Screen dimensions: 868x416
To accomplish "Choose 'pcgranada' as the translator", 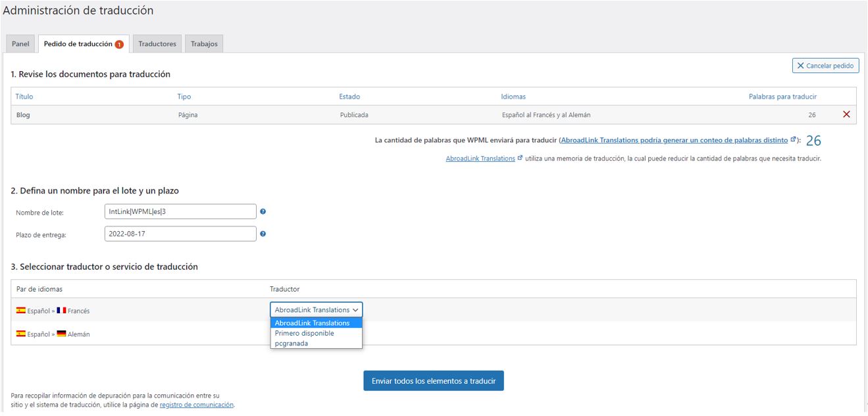I will click(x=291, y=343).
